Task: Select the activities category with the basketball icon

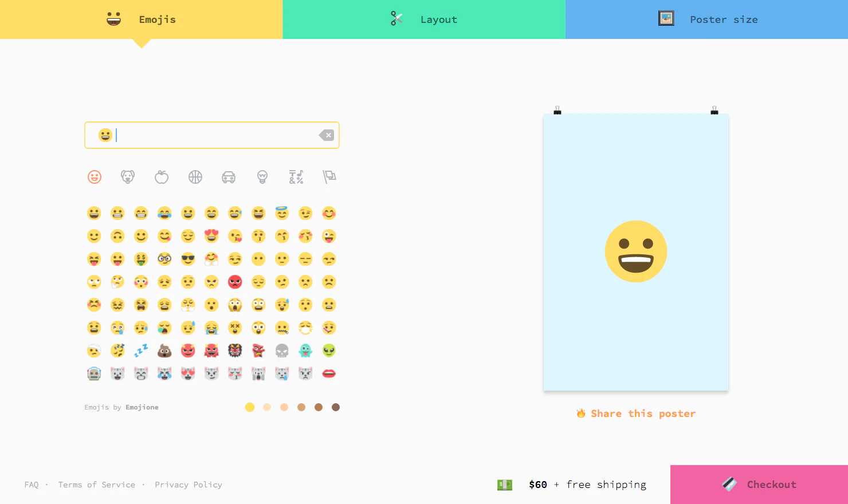Action: pos(195,177)
